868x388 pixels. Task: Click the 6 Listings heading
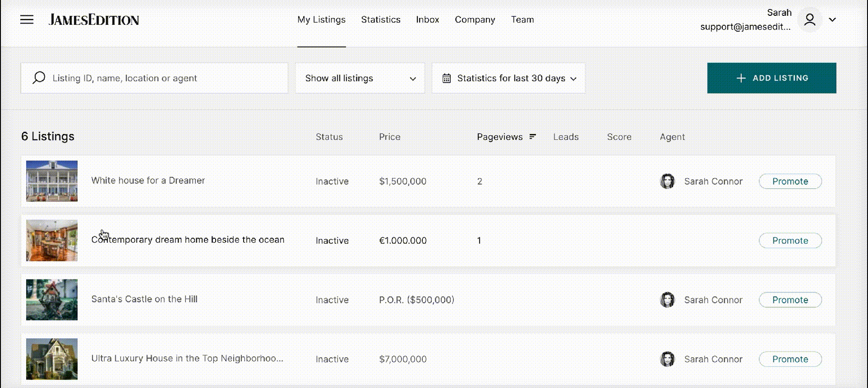pyautogui.click(x=48, y=136)
